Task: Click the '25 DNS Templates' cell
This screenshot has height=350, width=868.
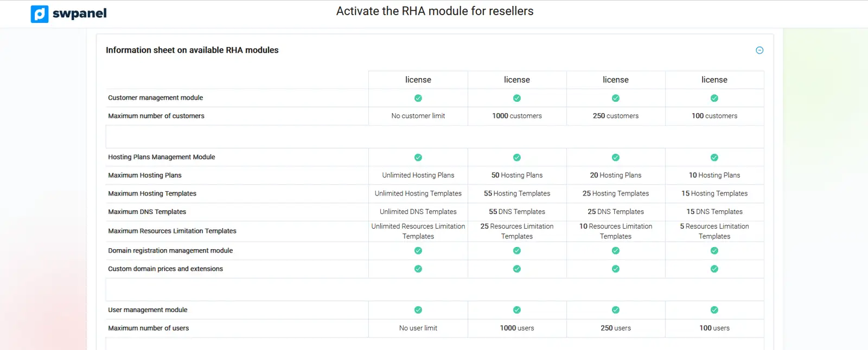Action: coord(615,212)
